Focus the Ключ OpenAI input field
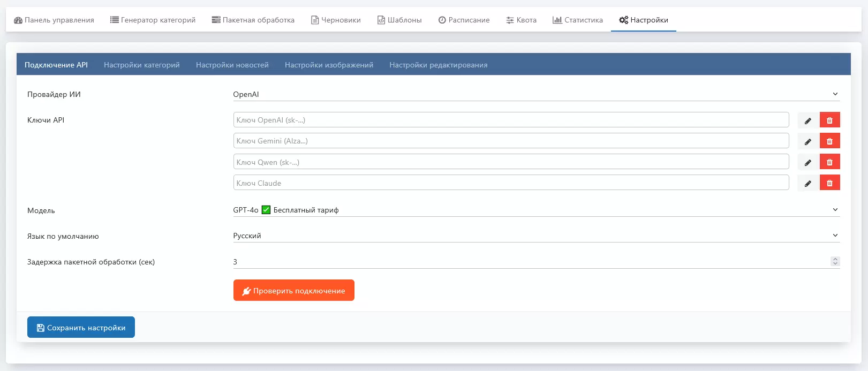Viewport: 868px width, 371px height. [511, 120]
